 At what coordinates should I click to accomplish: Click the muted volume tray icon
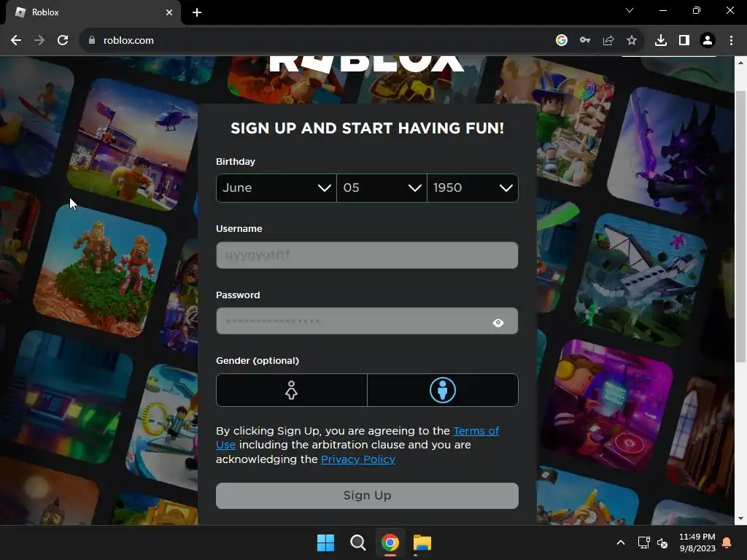662,542
